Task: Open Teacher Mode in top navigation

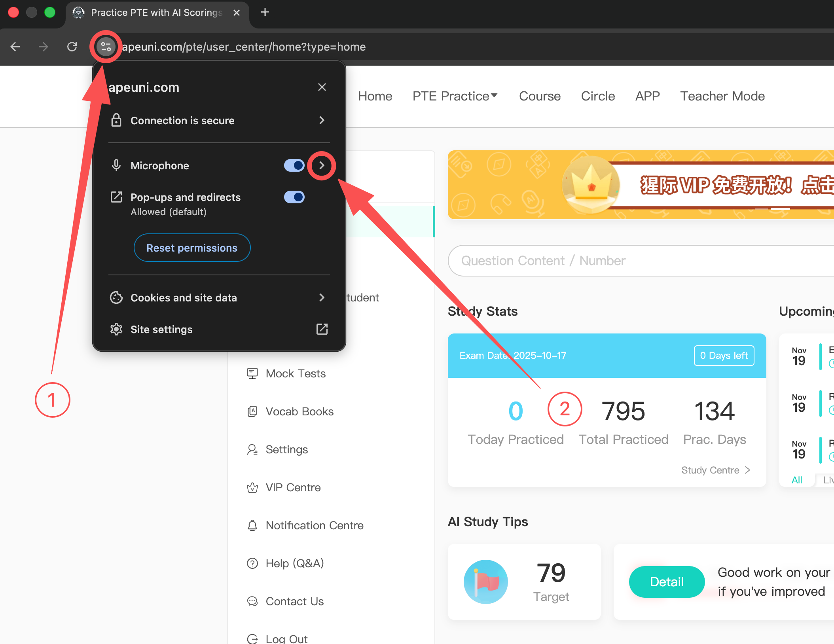Action: 722,96
